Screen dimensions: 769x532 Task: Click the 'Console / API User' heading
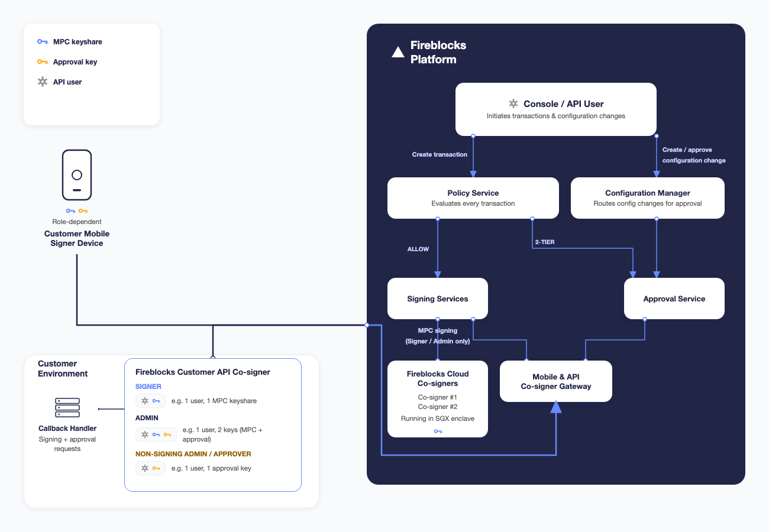(564, 103)
